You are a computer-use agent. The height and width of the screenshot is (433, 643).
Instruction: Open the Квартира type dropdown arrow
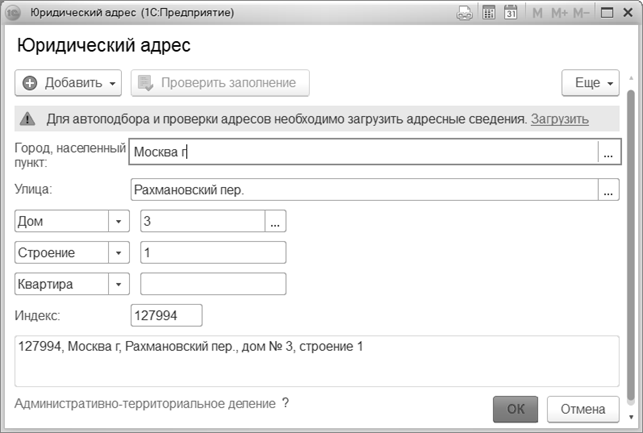119,284
